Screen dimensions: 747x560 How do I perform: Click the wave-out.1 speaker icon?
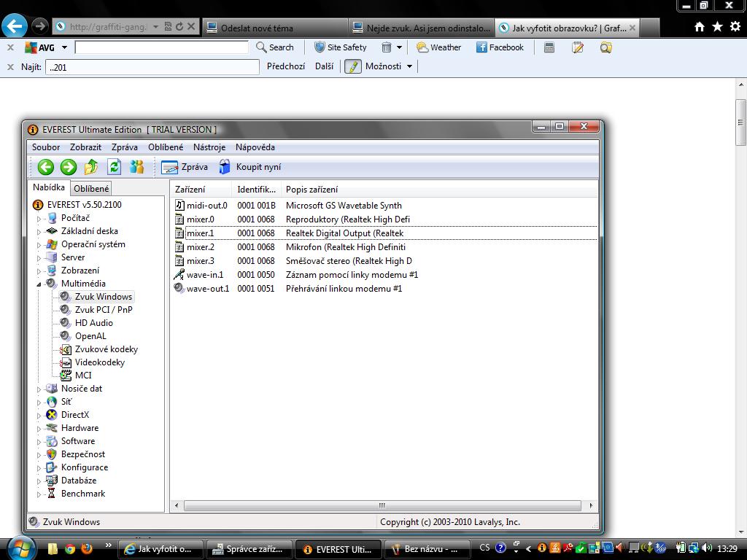179,288
